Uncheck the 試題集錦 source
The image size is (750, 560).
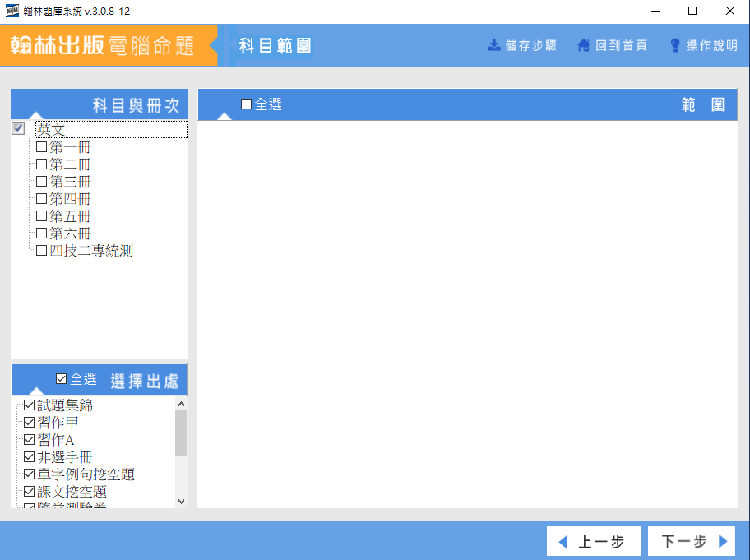(x=30, y=405)
